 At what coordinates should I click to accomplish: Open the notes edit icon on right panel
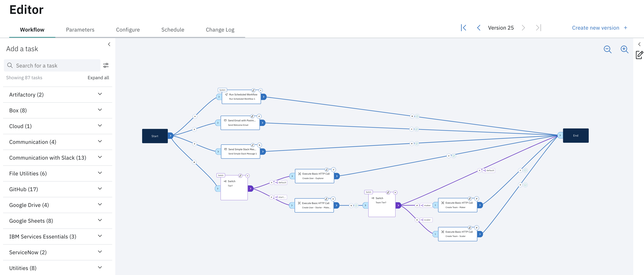tap(640, 55)
